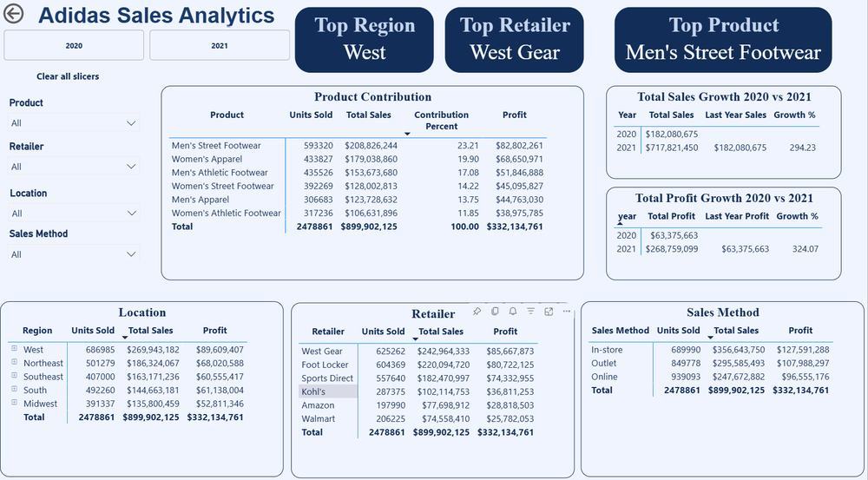Image resolution: width=868 pixels, height=480 pixels.
Task: Click Northeast total sales $186,324,067
Action: [153, 363]
